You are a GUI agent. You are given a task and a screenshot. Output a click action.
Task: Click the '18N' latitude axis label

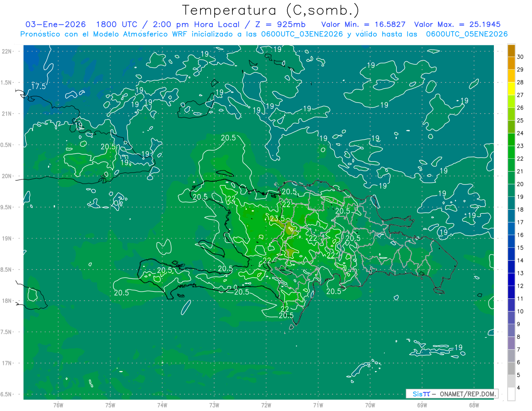point(7,301)
